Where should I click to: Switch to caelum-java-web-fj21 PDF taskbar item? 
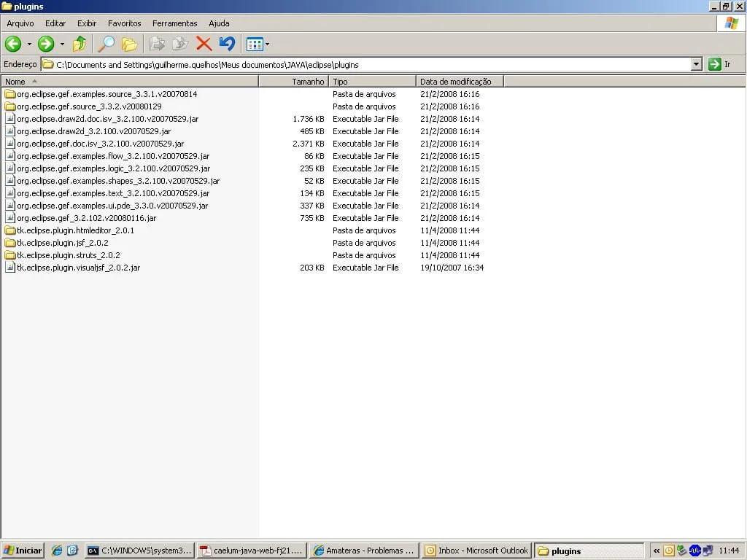pyautogui.click(x=252, y=551)
